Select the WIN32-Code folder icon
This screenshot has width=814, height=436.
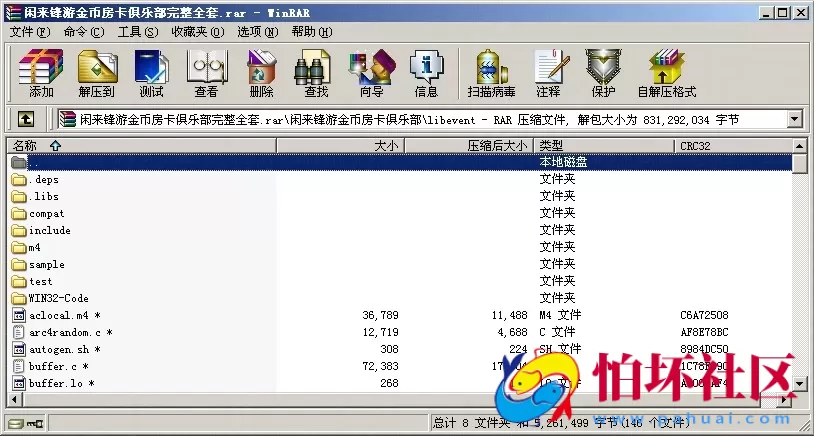click(x=19, y=298)
